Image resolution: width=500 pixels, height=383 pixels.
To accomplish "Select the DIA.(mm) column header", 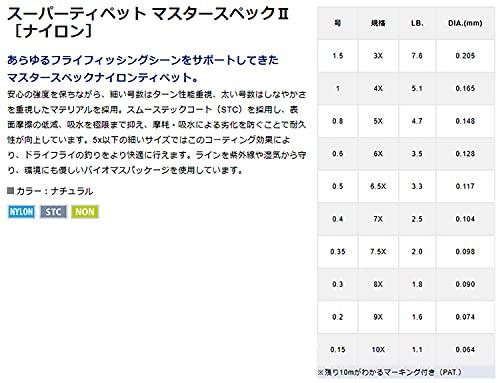I will (465, 23).
